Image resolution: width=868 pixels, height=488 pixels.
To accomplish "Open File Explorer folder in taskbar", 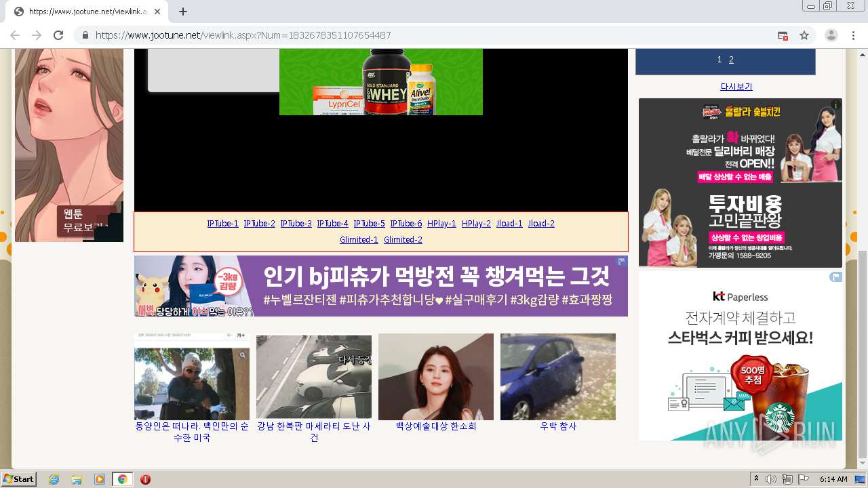I will [x=77, y=479].
